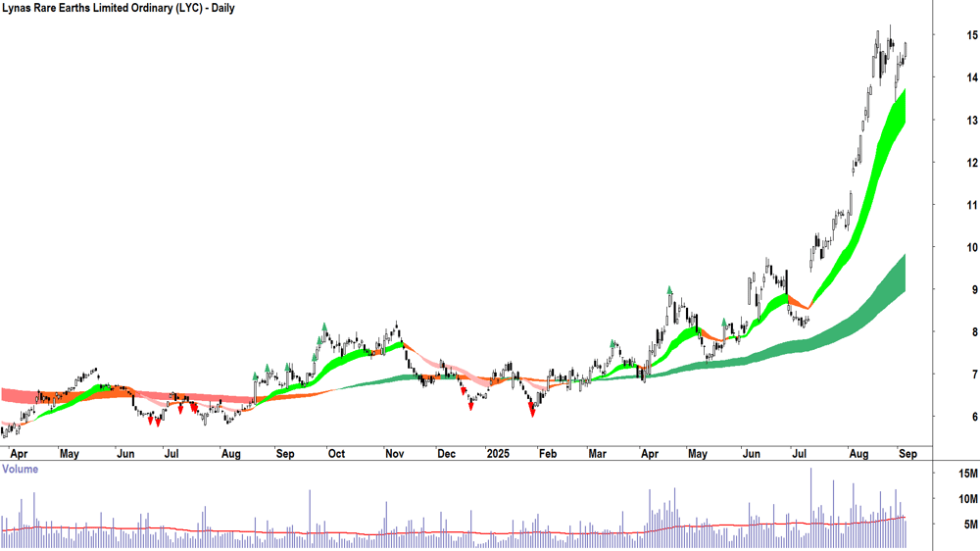This screenshot has width=980, height=551.
Task: Click the Sep label right before Oct
Action: (x=285, y=453)
